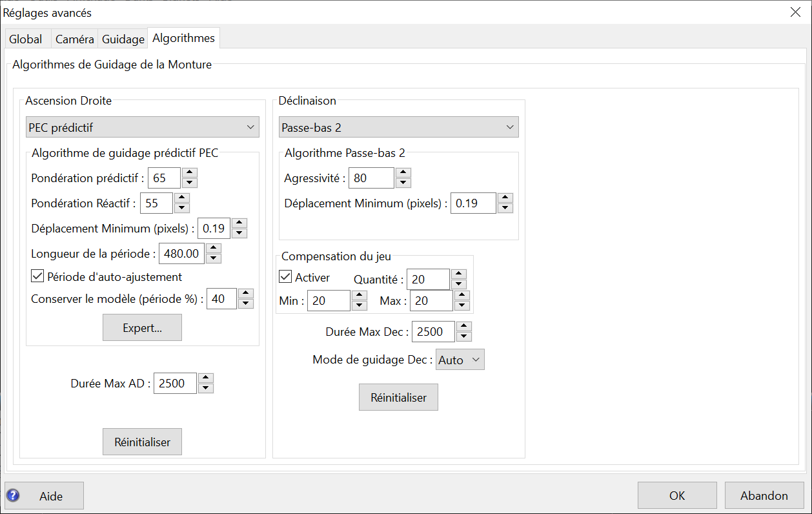Increase backlash Quantité value
The width and height of the screenshot is (812, 514).
tap(459, 274)
